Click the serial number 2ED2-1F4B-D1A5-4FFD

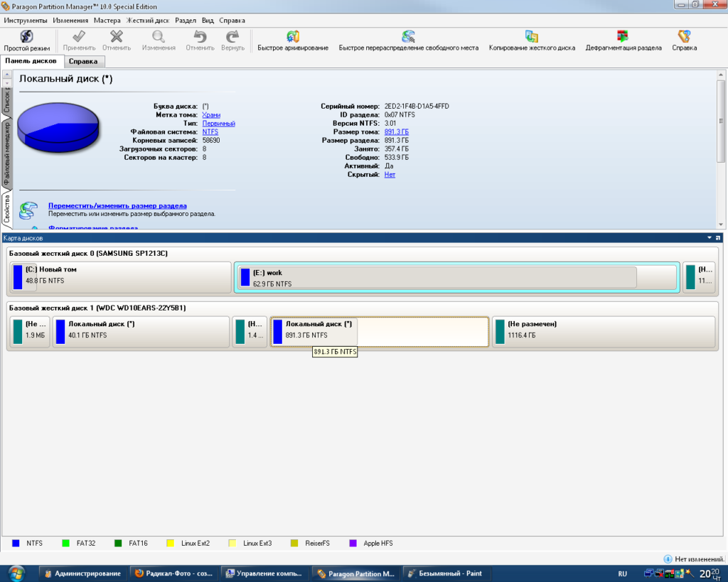[417, 107]
